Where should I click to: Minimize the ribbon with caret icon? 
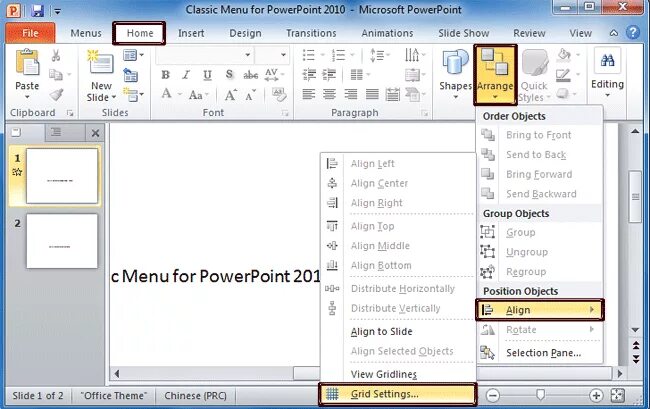[614, 33]
